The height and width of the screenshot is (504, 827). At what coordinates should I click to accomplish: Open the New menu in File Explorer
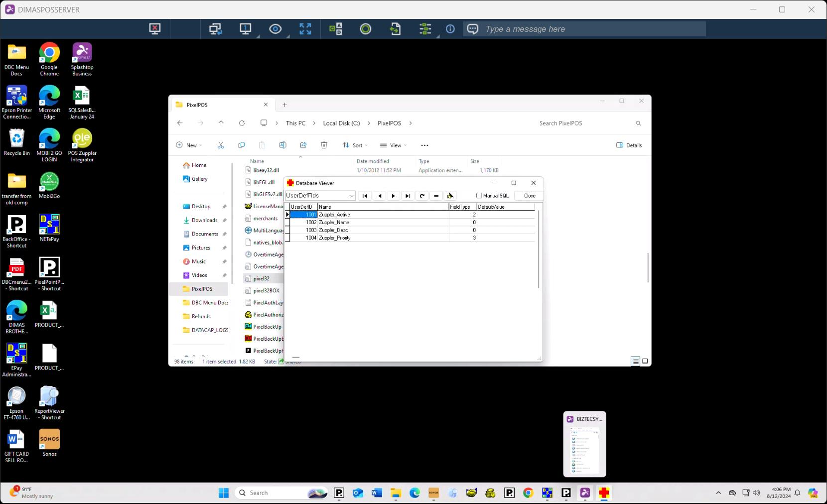(x=189, y=145)
